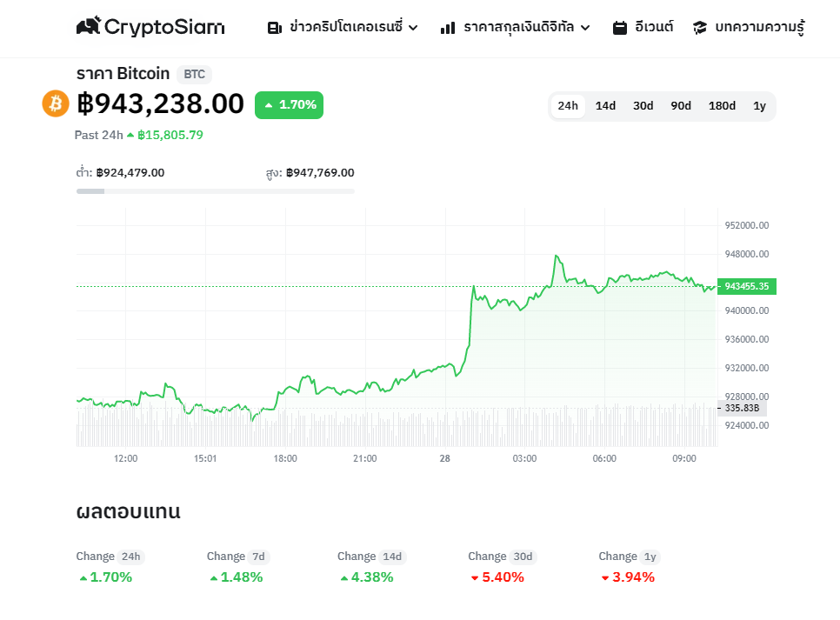
Task: Switch chart range to 1y
Action: pyautogui.click(x=760, y=106)
